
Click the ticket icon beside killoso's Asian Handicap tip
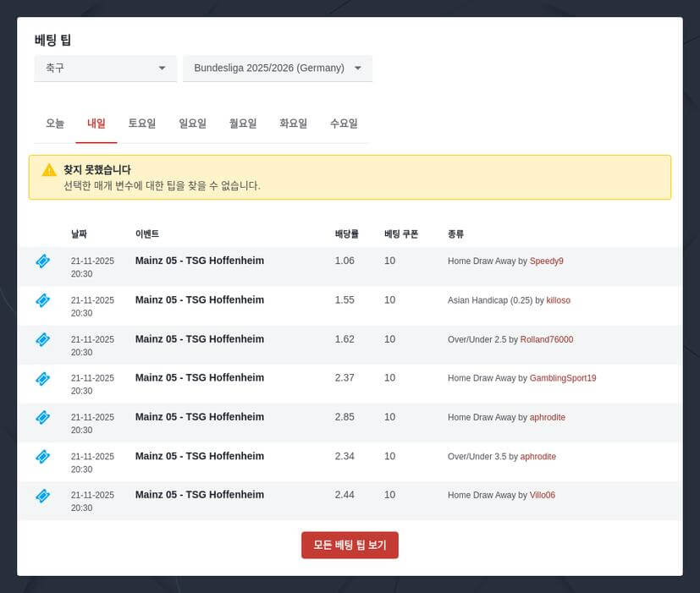42,300
